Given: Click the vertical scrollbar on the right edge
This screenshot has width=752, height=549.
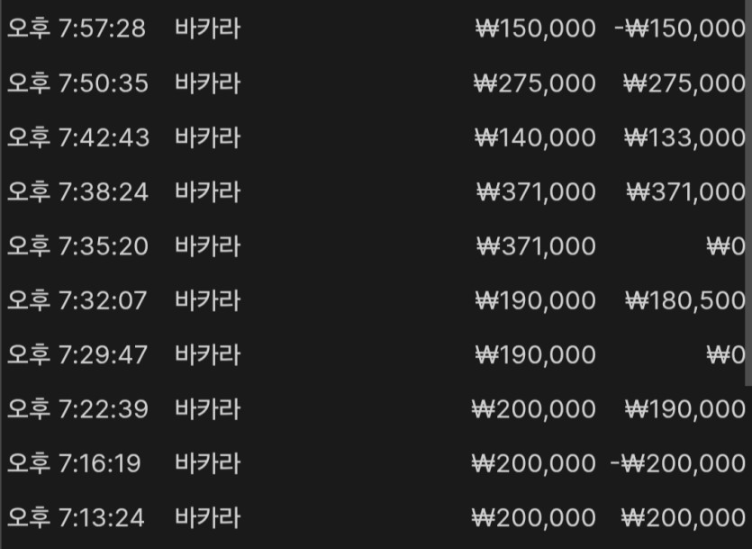Looking at the screenshot, I should click(748, 200).
